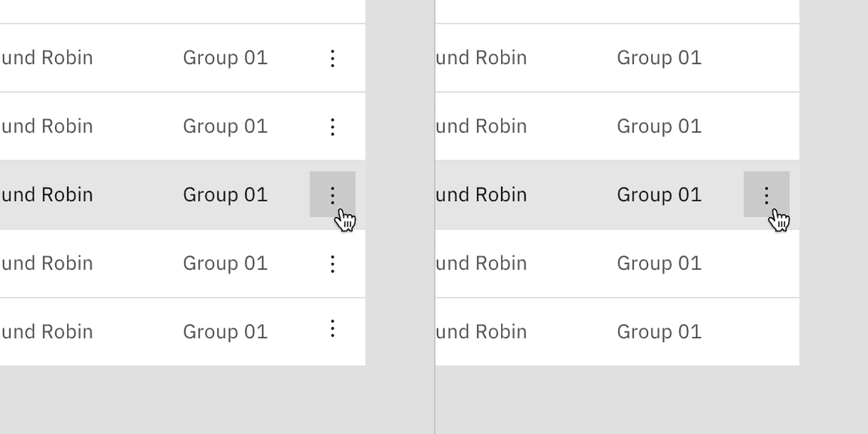Select "und Robin" in first right-table row
This screenshot has height=434, width=868.
point(480,58)
